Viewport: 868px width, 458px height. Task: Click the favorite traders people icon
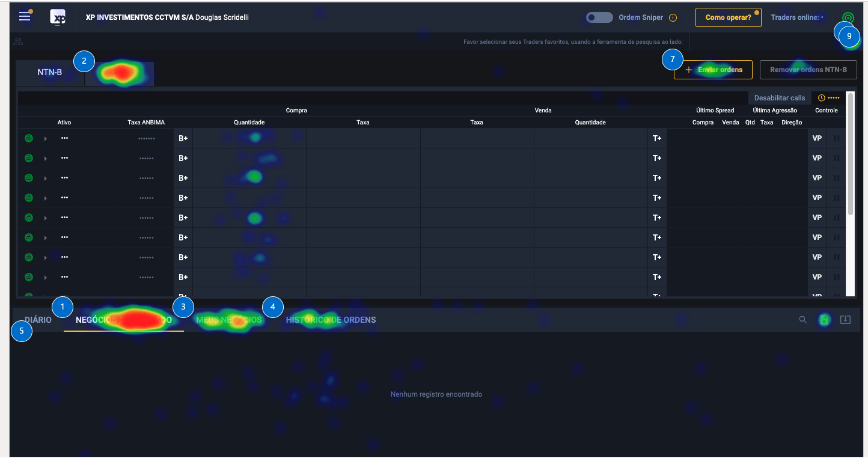point(18,41)
